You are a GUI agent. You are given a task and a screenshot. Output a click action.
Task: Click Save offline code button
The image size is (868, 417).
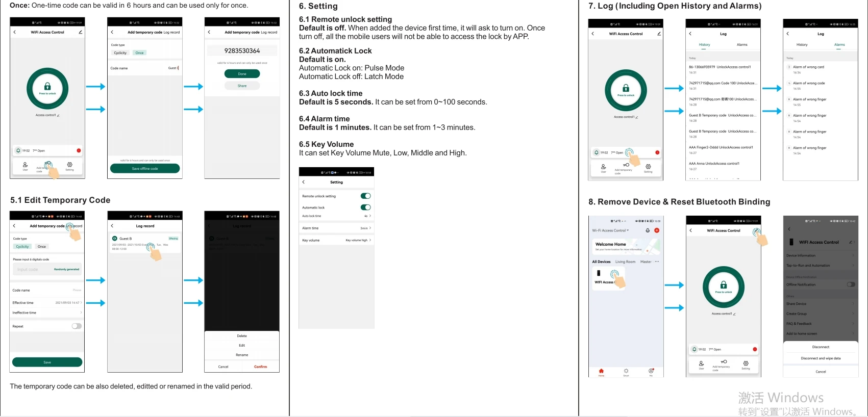(x=145, y=169)
